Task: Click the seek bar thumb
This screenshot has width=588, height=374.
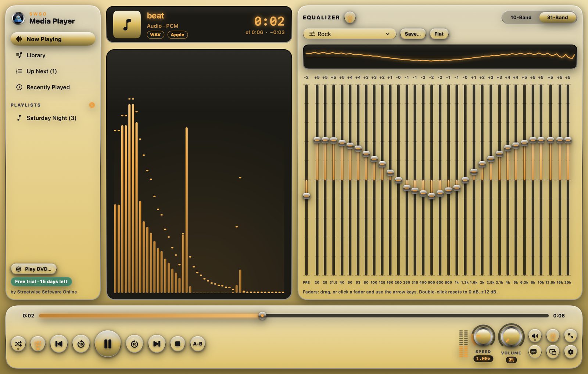Action: pyautogui.click(x=262, y=316)
